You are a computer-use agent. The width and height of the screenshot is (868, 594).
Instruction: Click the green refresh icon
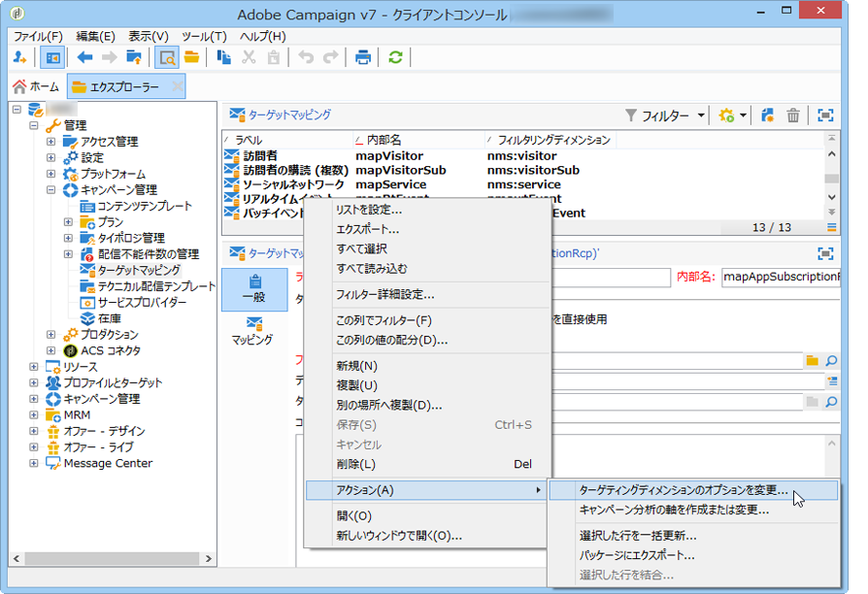coord(395,57)
